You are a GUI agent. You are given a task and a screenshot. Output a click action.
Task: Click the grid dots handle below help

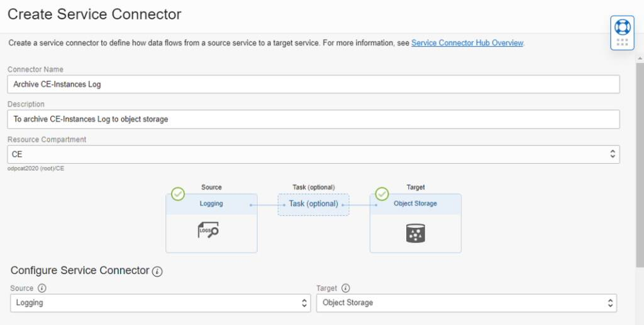pyautogui.click(x=622, y=42)
